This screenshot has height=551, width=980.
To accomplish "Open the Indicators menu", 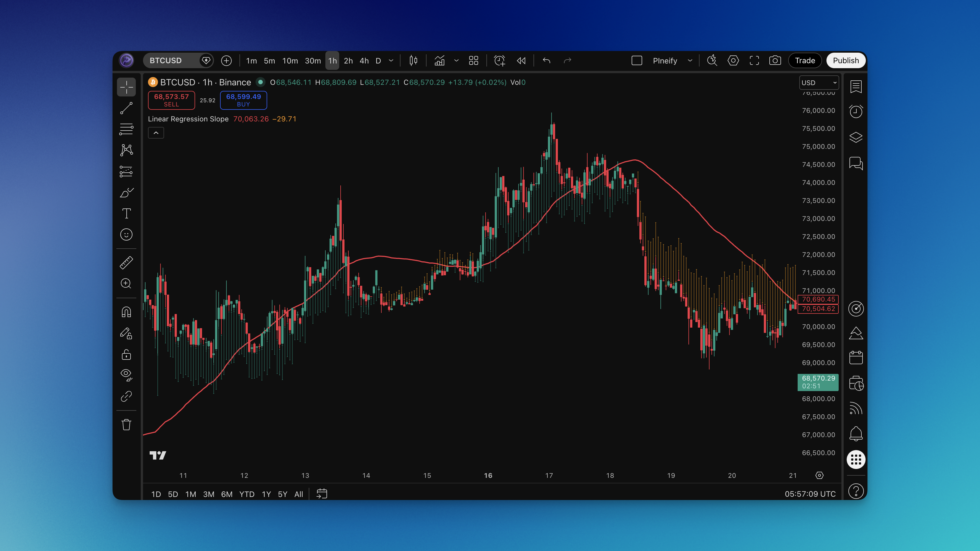I will [x=439, y=60].
